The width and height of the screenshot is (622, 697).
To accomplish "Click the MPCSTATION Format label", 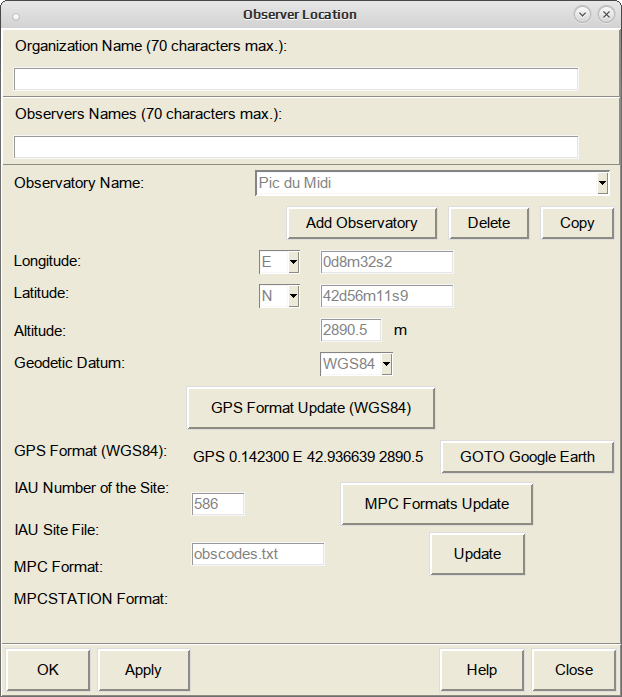I will [x=91, y=599].
